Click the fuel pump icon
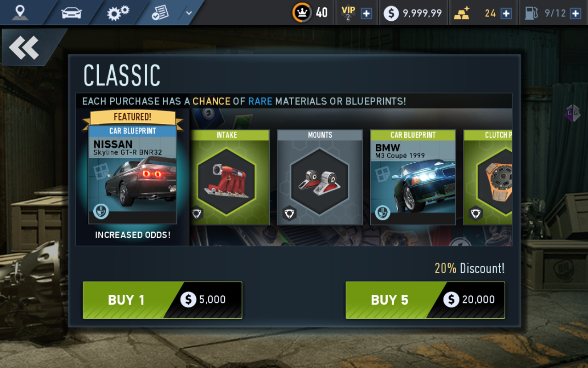This screenshot has width=588, height=368. coord(531,13)
